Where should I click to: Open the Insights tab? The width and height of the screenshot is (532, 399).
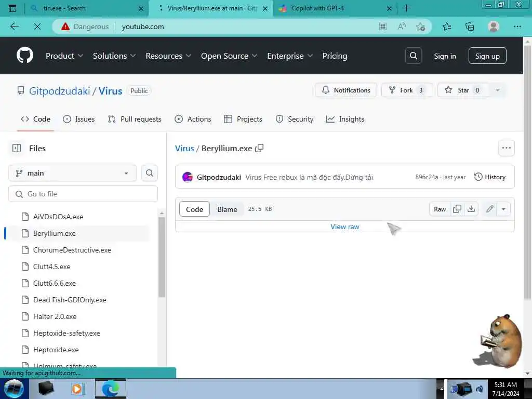pos(345,119)
